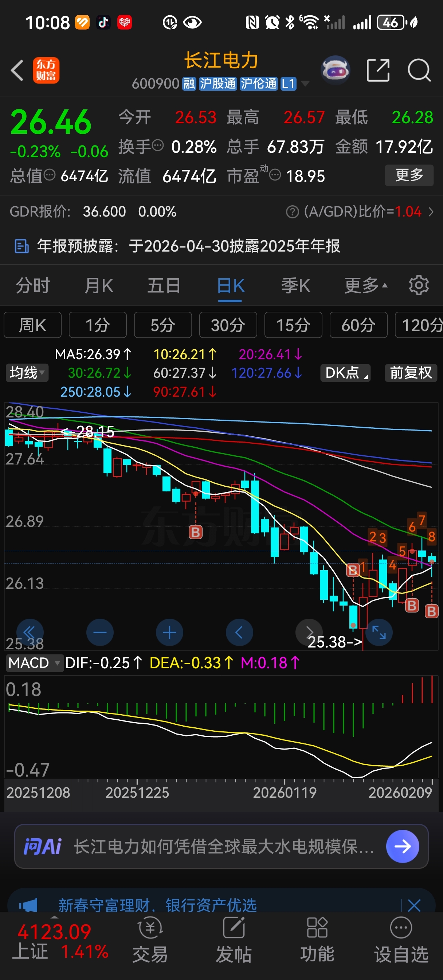Select 30分 period button
The height and width of the screenshot is (980, 443).
click(228, 325)
